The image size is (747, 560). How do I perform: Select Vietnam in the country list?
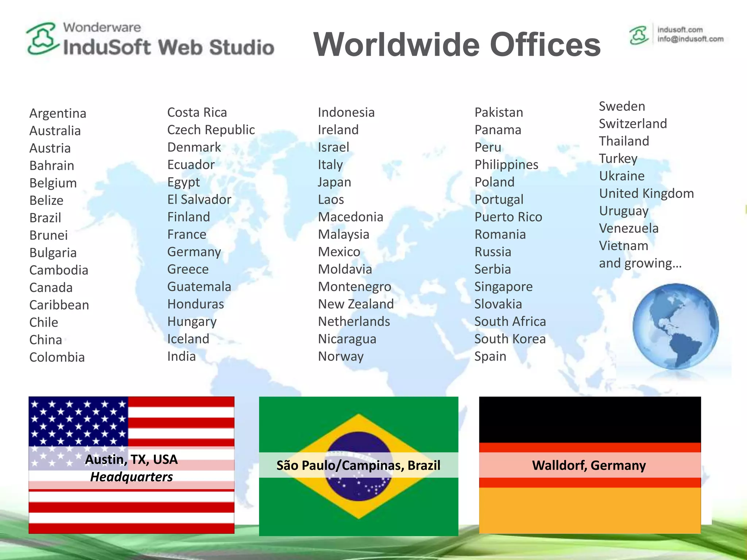point(624,246)
